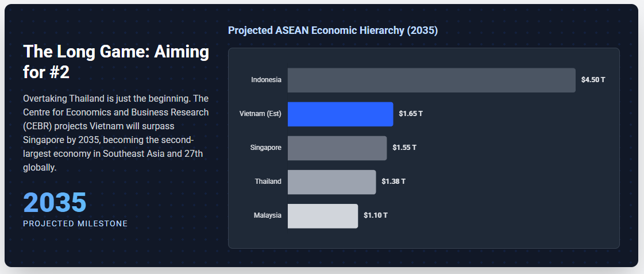Image resolution: width=644 pixels, height=274 pixels.
Task: Click the $1.55 T value label
Action: [404, 148]
